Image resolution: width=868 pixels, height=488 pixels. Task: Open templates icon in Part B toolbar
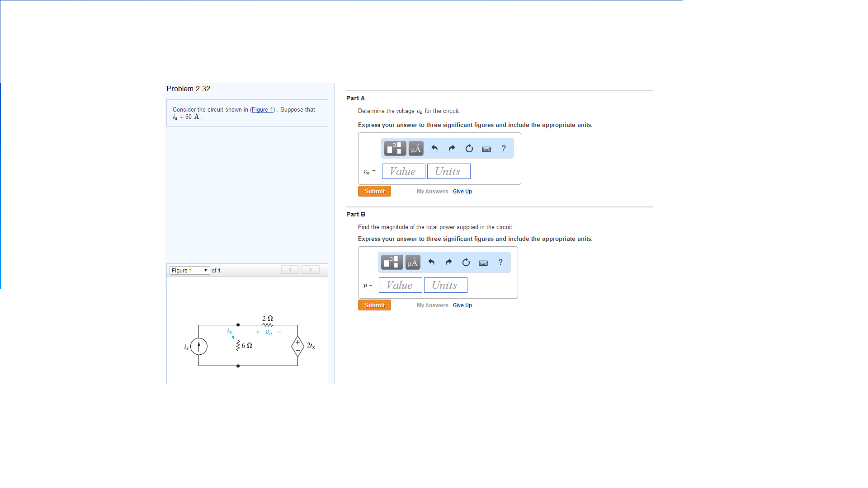click(392, 262)
